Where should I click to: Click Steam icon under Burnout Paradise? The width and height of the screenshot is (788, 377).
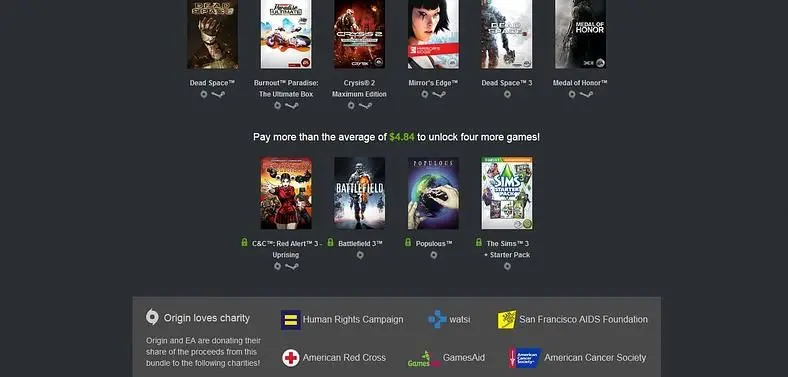click(x=291, y=106)
